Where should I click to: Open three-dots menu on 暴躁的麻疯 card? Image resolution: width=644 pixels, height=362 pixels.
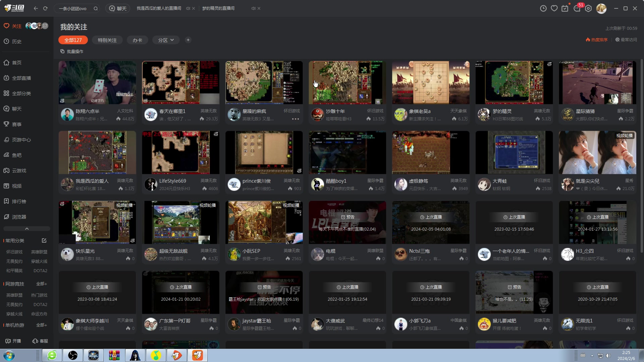point(295,119)
